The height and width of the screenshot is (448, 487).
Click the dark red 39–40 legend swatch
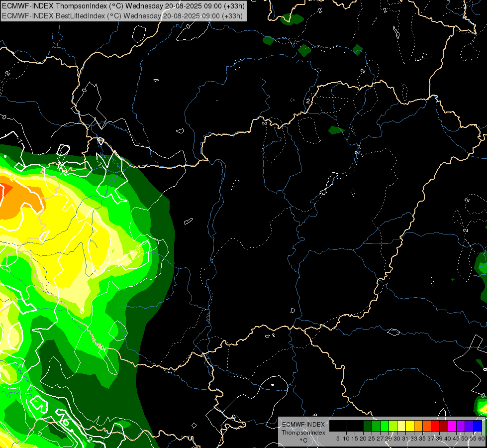click(x=444, y=426)
